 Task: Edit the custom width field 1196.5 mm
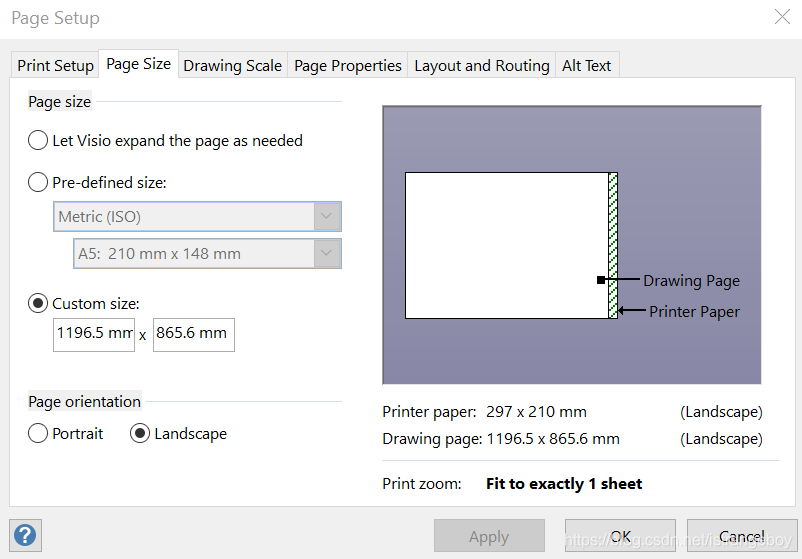point(94,334)
